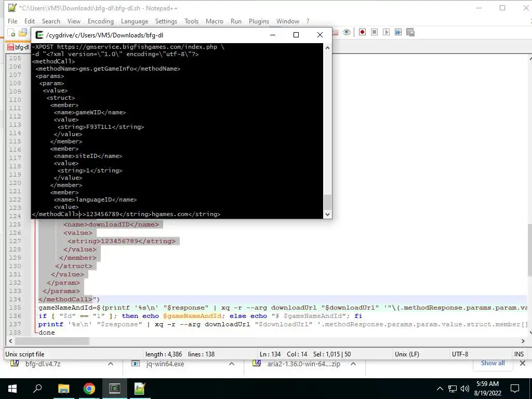Open Windows Start menu

12,389
